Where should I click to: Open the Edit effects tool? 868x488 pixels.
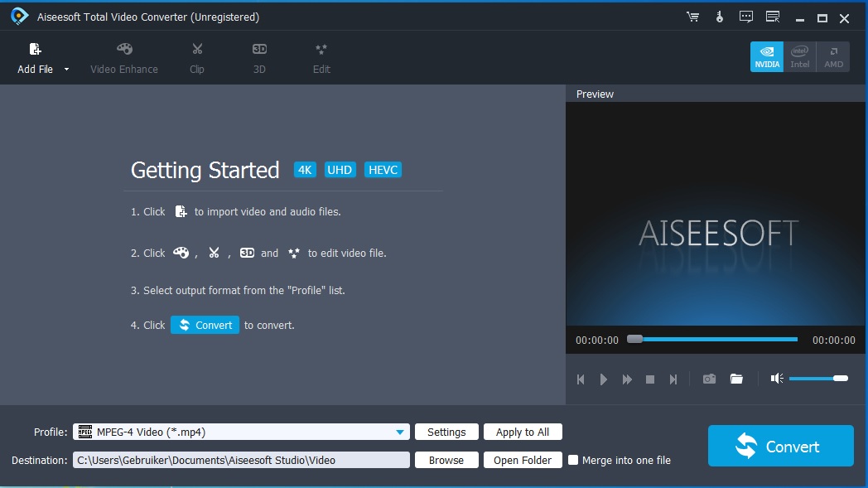point(321,58)
